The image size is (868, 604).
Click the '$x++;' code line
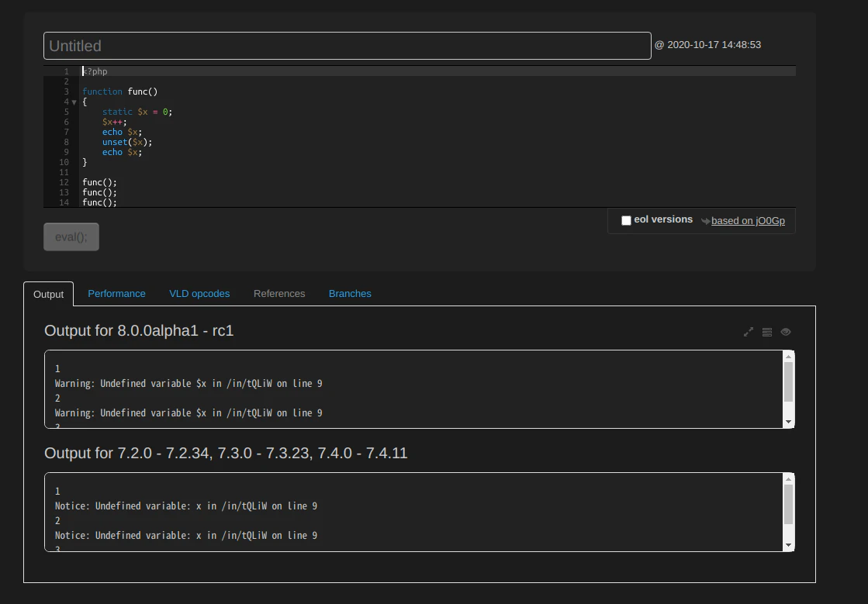click(115, 122)
